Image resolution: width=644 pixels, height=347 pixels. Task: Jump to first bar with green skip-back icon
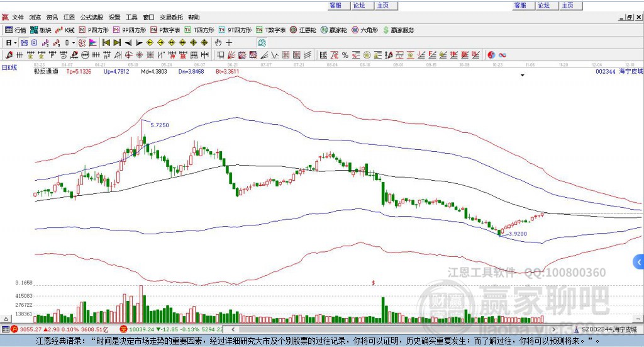106,43
